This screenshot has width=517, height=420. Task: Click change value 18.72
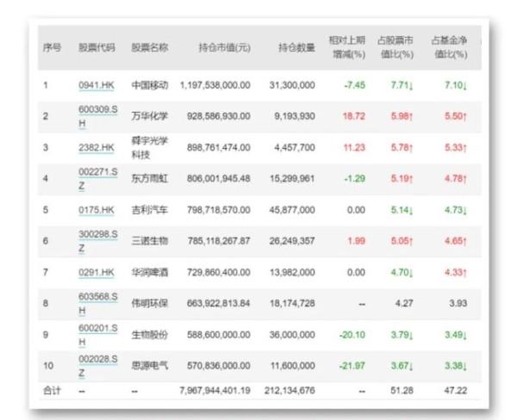tap(354, 116)
